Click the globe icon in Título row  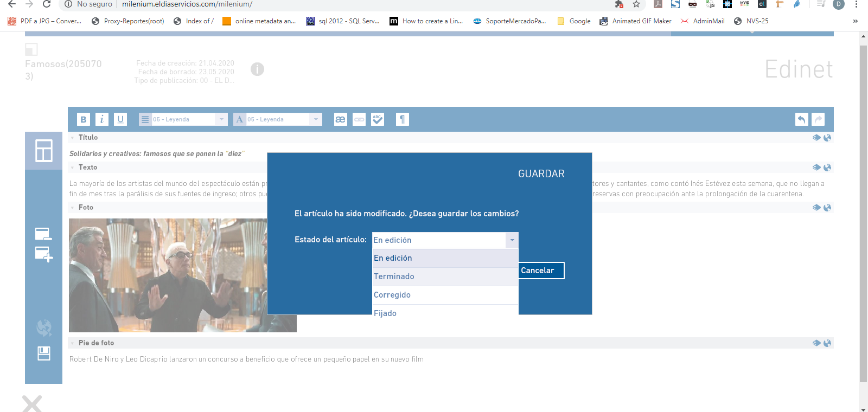click(827, 138)
